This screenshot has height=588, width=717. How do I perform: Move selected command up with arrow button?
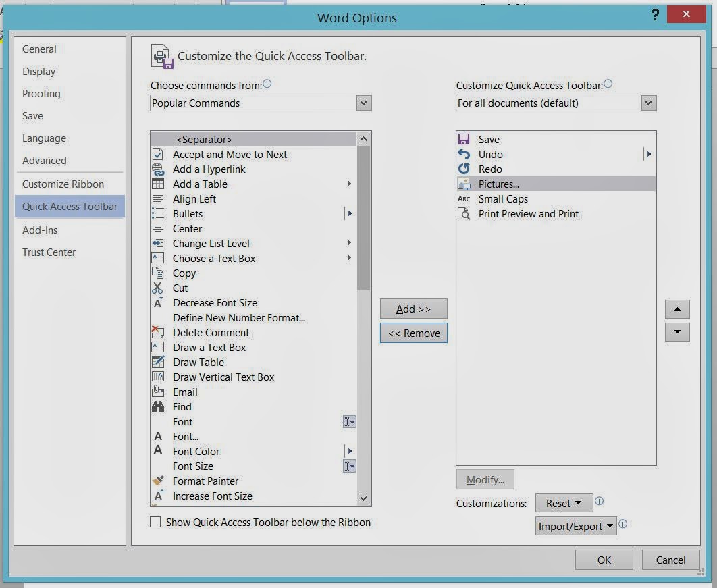pos(677,309)
